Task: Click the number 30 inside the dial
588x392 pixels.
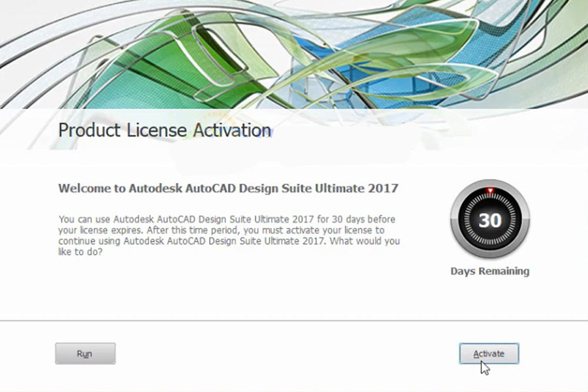Action: pos(490,220)
